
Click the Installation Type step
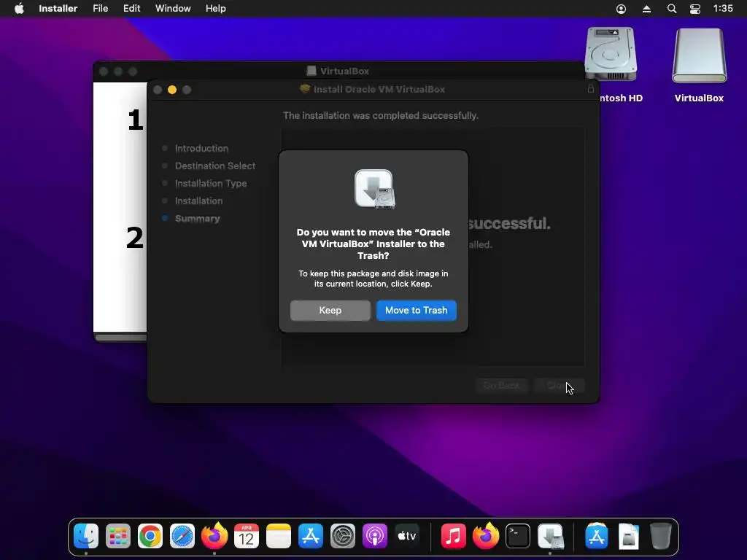(x=211, y=184)
